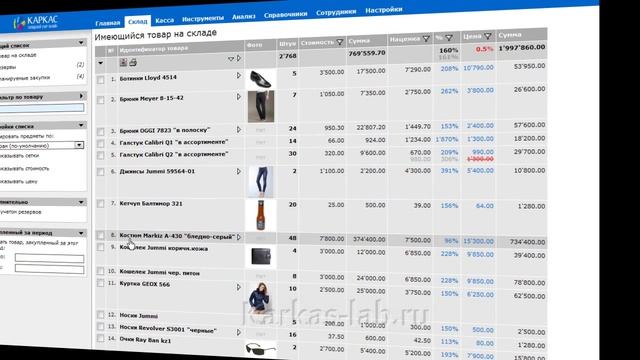The width and height of the screenshot is (640, 360).
Task: Click price link 5'400.00 for Джинсы Jummi
Action: click(480, 171)
